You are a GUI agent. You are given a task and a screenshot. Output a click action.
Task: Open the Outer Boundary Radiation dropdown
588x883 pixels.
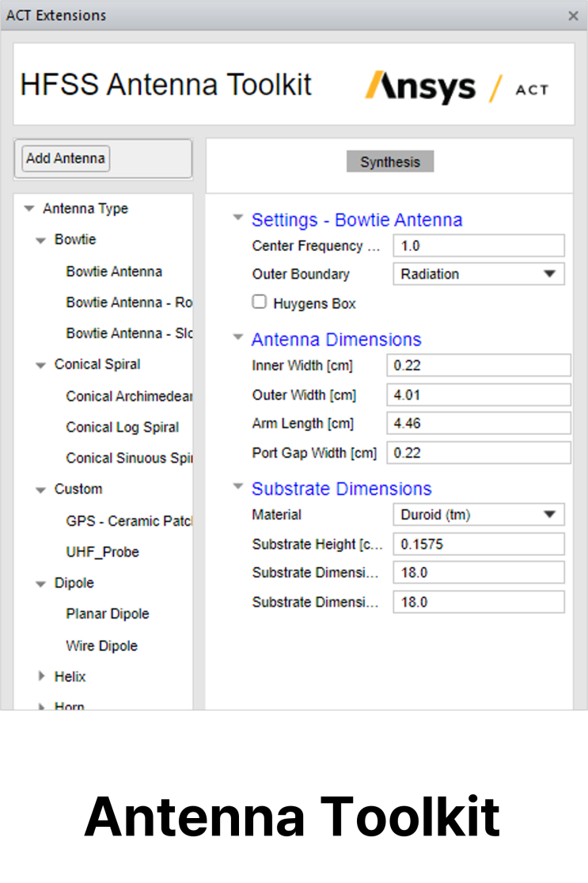(x=478, y=274)
